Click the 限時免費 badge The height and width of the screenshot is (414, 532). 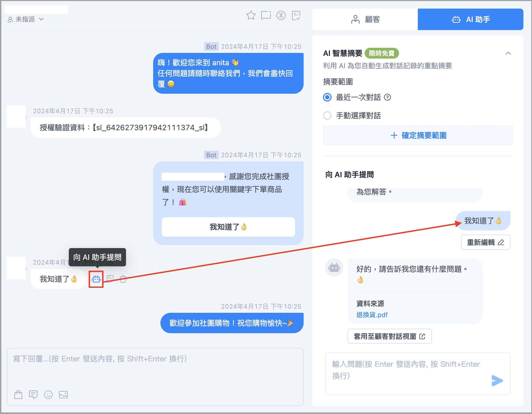(x=382, y=53)
